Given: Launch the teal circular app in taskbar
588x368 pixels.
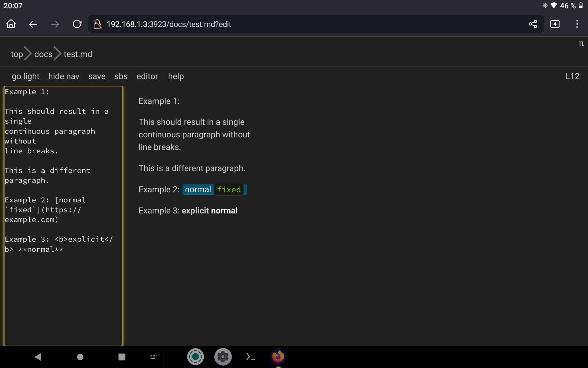Looking at the screenshot, I should [x=195, y=357].
